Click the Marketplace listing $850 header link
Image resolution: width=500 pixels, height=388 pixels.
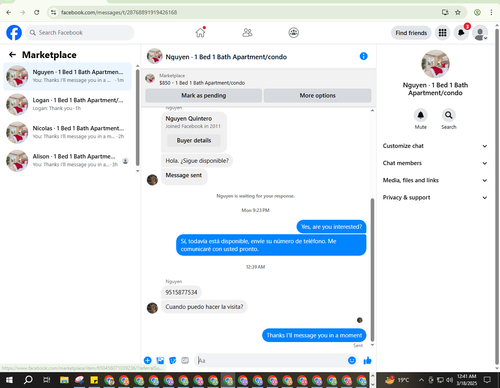202,83
